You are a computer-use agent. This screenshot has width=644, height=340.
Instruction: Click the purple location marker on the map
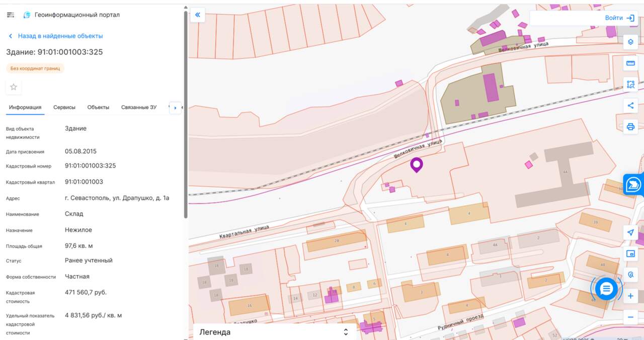click(417, 165)
